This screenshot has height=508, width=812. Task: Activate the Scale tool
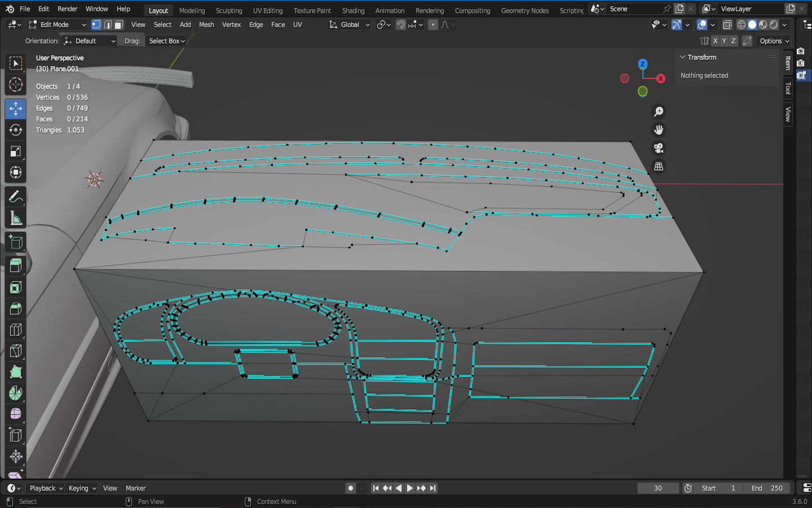pos(16,151)
